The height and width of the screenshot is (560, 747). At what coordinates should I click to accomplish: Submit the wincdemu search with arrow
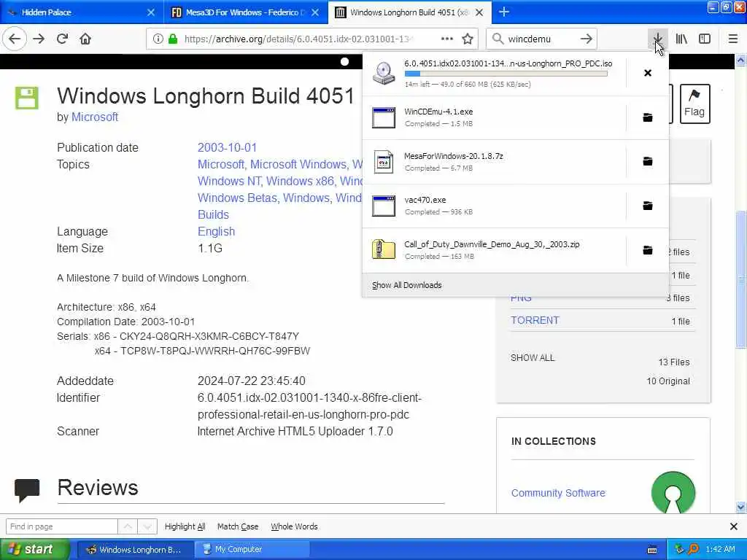[x=587, y=39]
